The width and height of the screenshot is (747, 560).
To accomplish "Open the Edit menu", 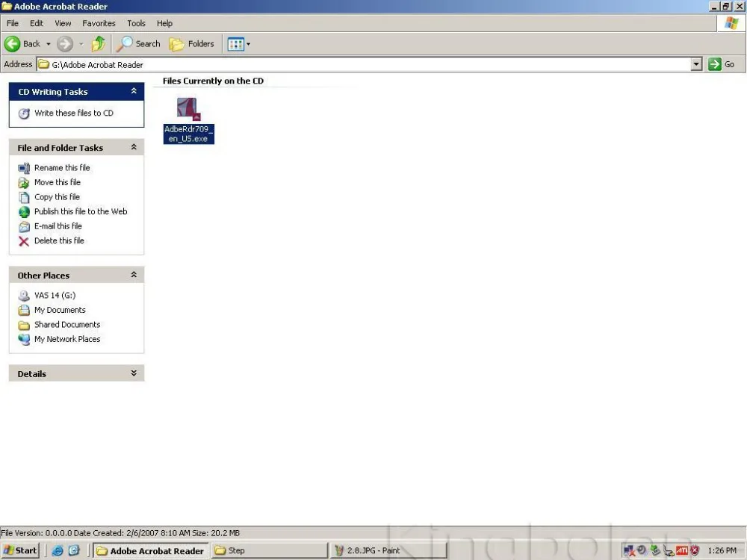I will (36, 23).
